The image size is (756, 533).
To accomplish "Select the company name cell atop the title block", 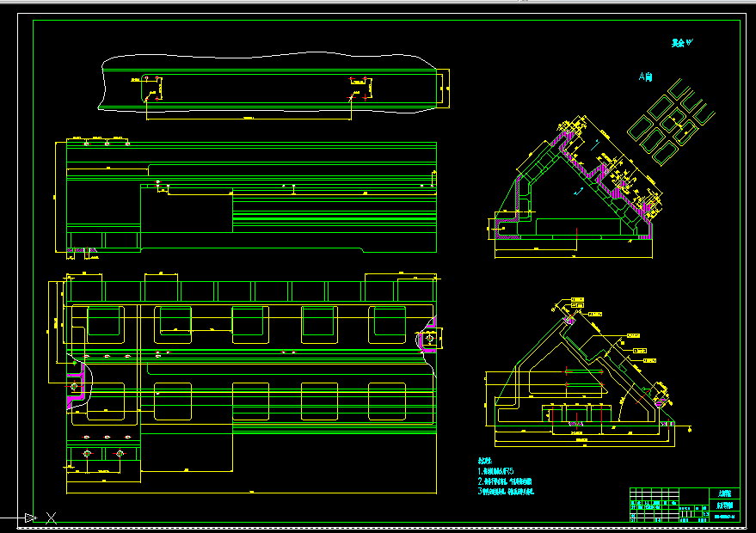I will (x=724, y=493).
